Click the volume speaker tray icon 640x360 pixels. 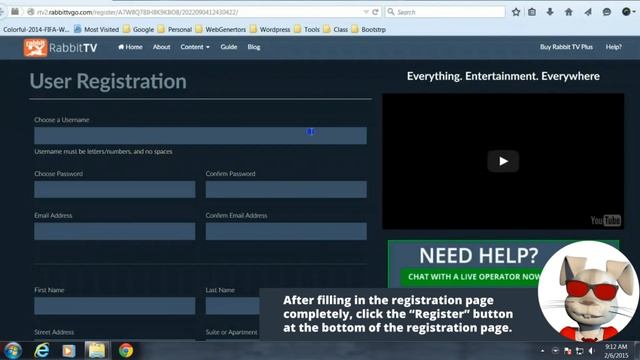(x=591, y=351)
